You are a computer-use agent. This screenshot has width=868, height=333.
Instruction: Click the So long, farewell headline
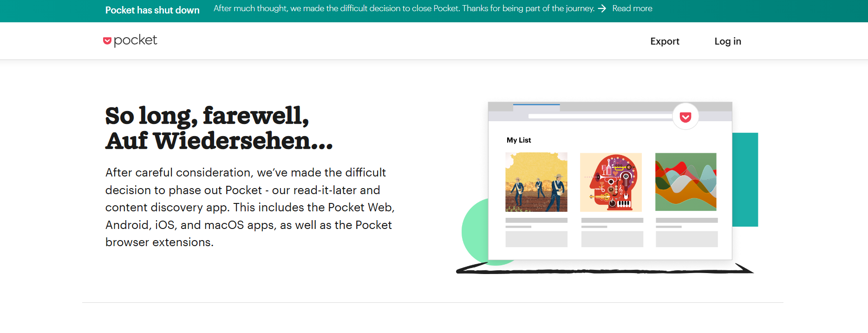pyautogui.click(x=219, y=128)
